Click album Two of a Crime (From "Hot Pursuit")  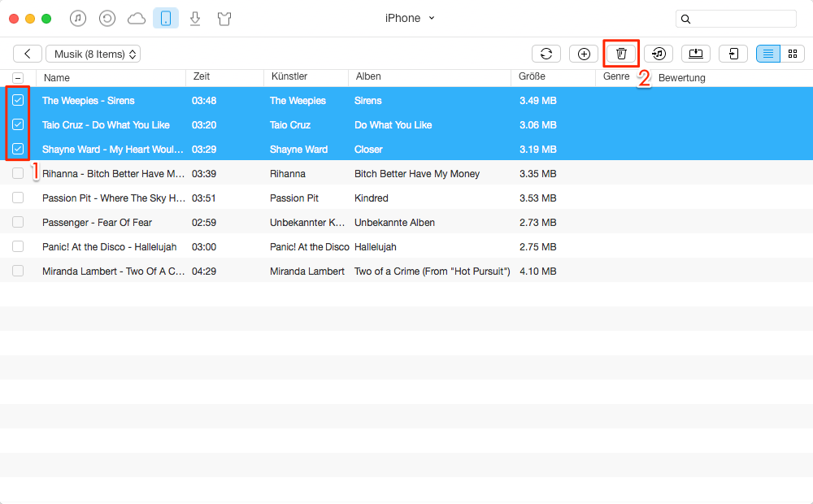[432, 272]
